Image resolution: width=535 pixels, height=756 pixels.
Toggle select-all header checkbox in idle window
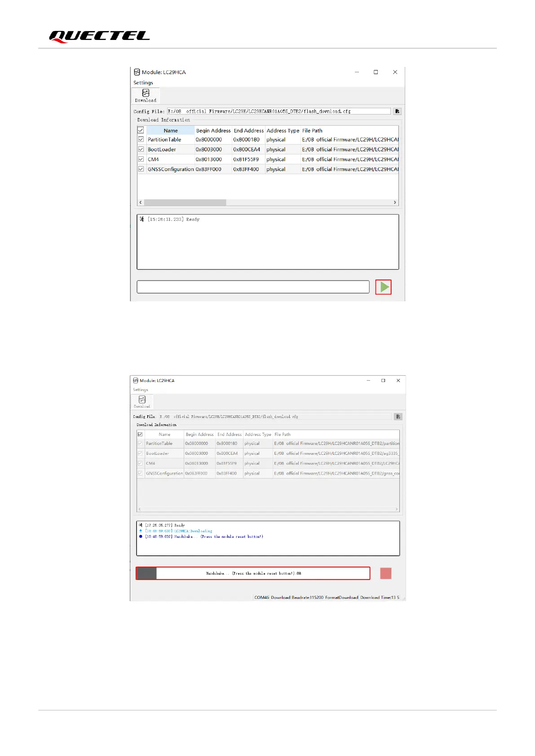141,130
